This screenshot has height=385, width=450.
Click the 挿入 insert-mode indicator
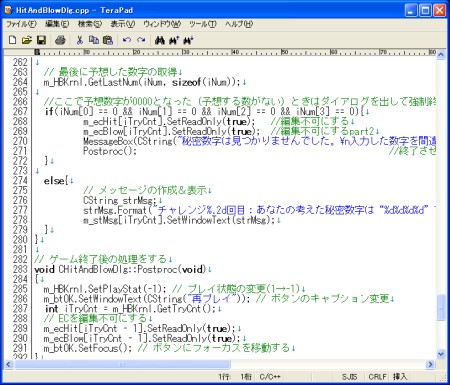click(x=400, y=377)
